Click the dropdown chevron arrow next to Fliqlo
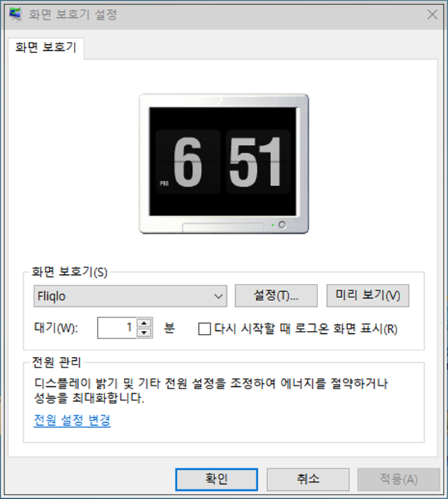448x499 pixels. pos(218,297)
